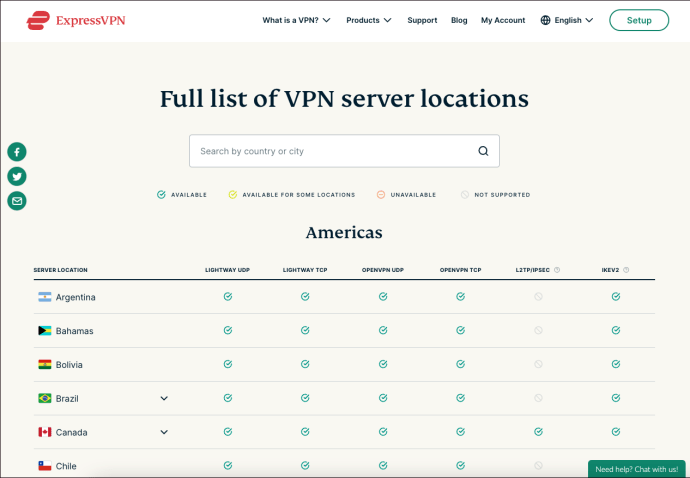Click the Chile location name
This screenshot has height=478, width=690.
66,466
